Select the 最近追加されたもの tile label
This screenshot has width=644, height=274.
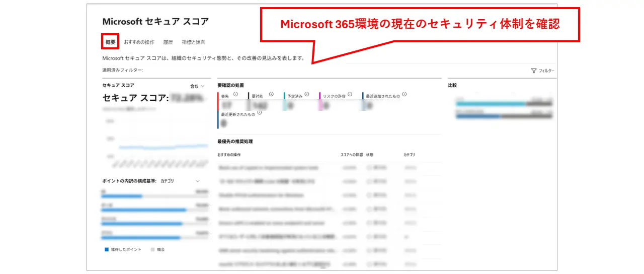[383, 96]
